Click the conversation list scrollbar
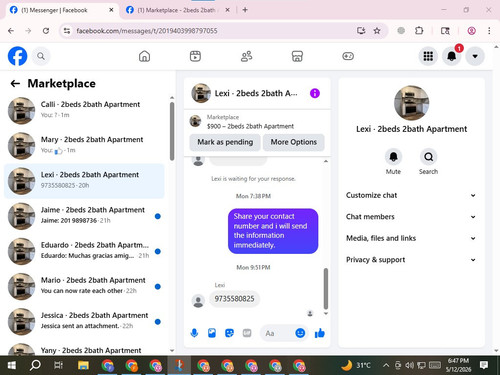500x375 pixels. click(172, 131)
